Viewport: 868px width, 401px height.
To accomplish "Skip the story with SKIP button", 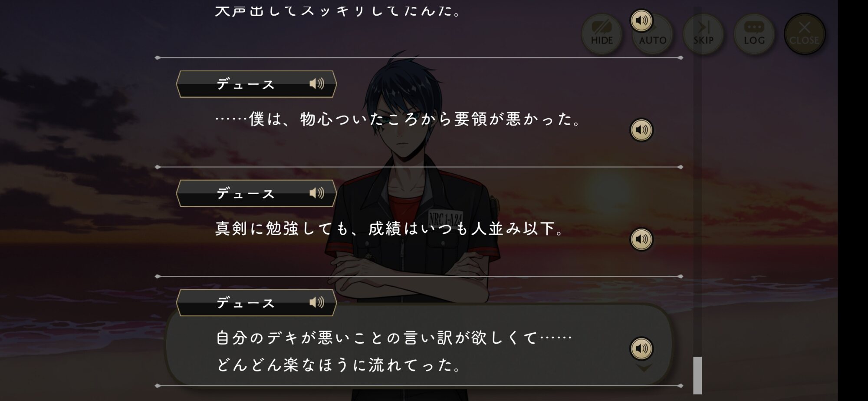I will (703, 34).
